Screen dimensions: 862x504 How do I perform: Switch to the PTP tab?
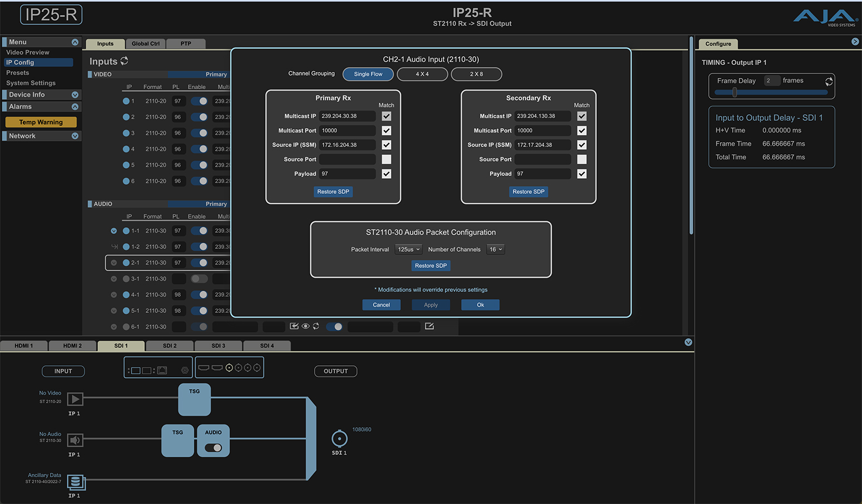click(185, 43)
